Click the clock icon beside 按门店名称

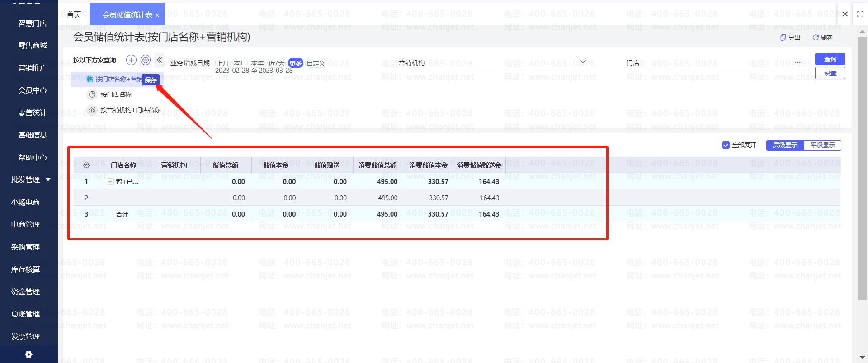tap(92, 94)
